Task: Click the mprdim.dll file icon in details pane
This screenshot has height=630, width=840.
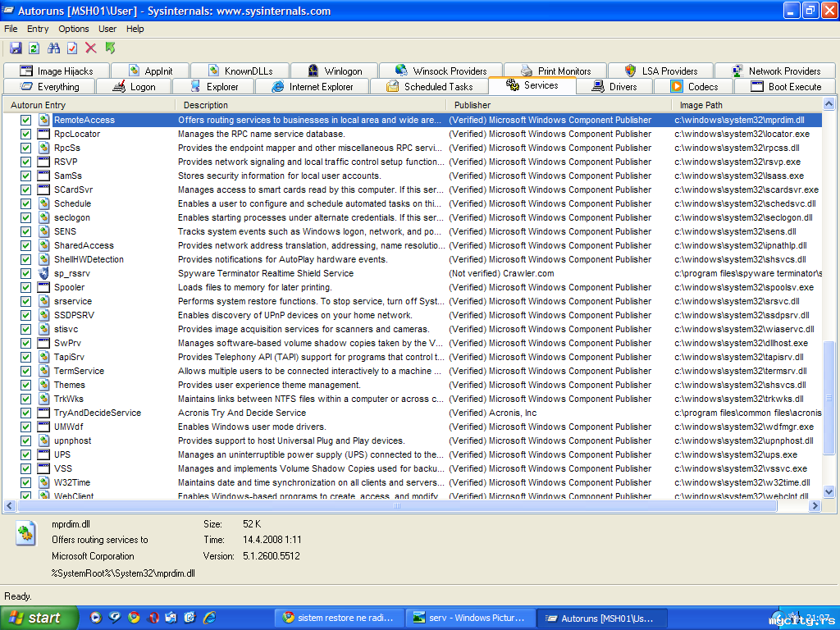Action: tap(25, 533)
